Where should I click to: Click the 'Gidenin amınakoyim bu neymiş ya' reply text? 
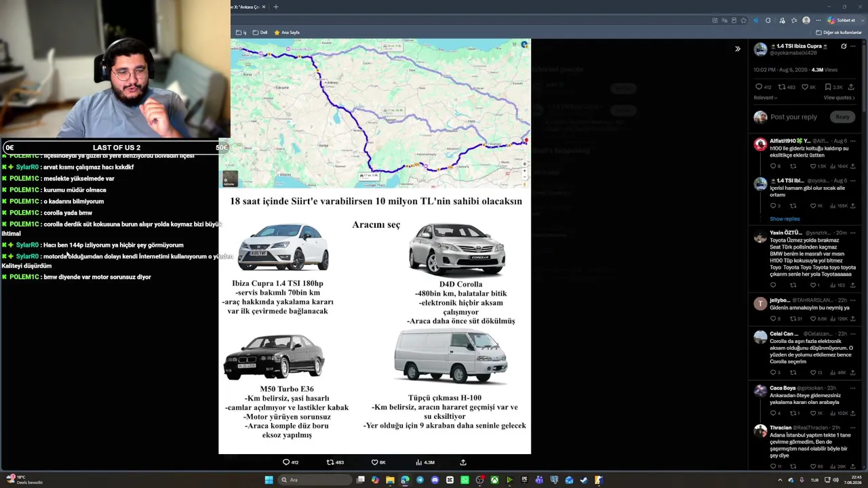(810, 308)
